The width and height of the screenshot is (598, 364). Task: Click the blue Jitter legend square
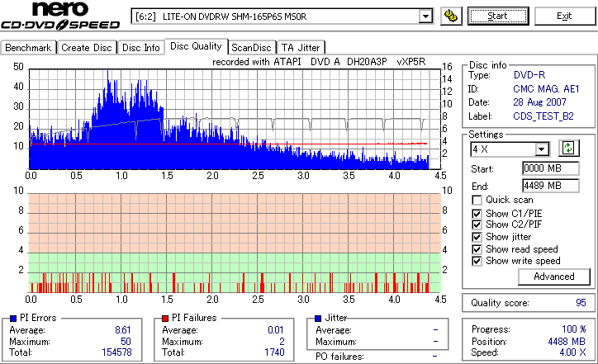318,319
